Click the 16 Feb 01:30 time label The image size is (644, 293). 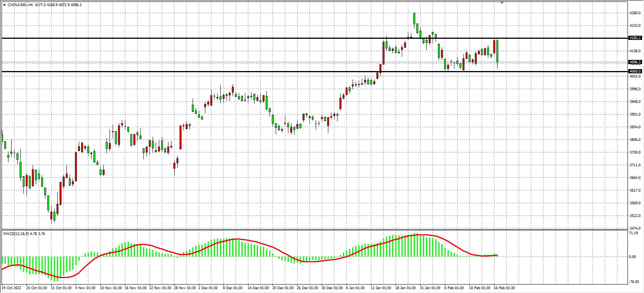point(504,288)
